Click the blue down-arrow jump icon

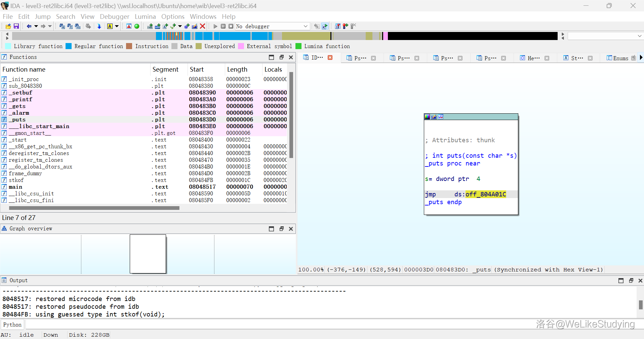(99, 26)
